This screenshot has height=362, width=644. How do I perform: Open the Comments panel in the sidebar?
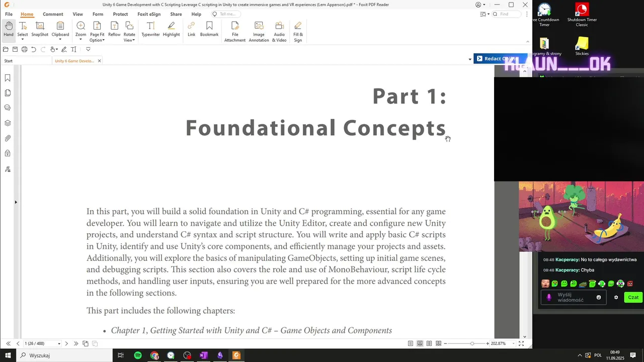click(8, 108)
